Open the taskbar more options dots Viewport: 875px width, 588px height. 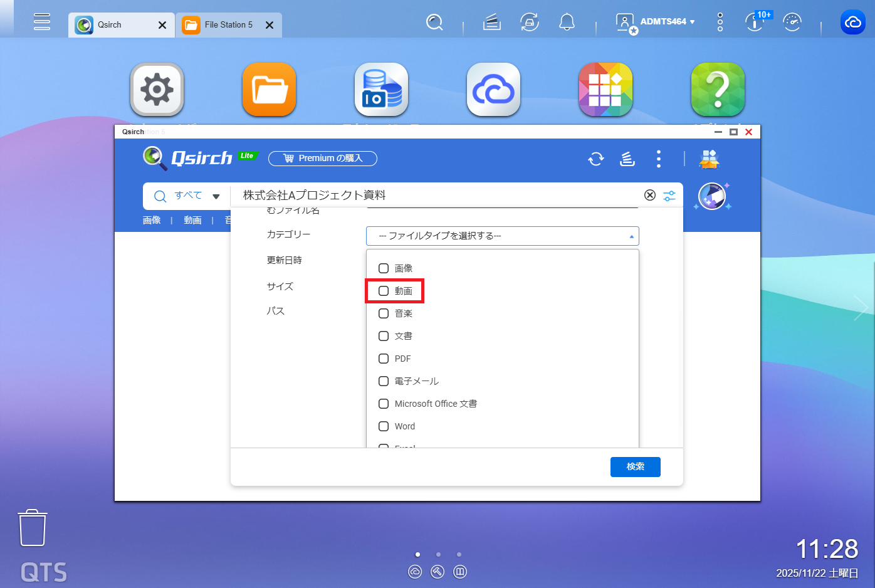tap(720, 23)
